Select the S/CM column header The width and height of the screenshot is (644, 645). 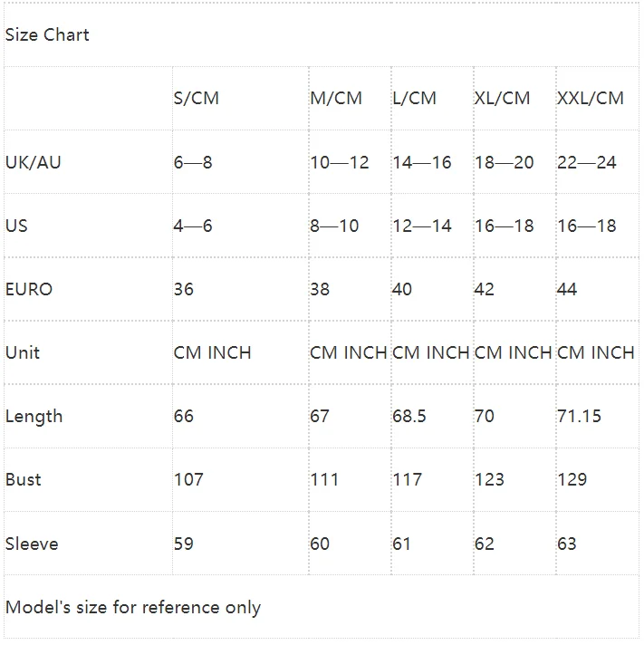197,98
